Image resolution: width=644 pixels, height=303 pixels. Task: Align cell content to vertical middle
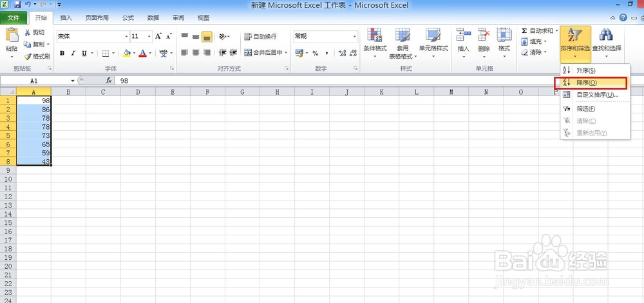click(196, 37)
